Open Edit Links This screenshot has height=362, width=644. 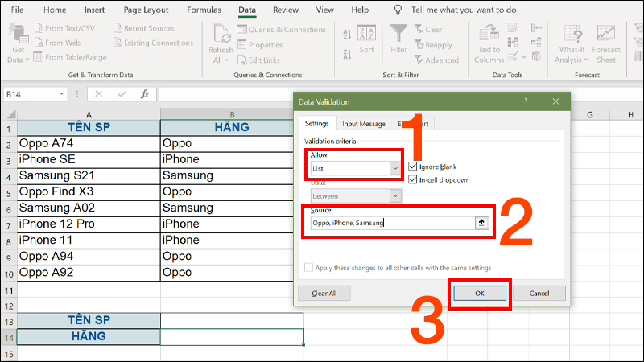[x=258, y=60]
